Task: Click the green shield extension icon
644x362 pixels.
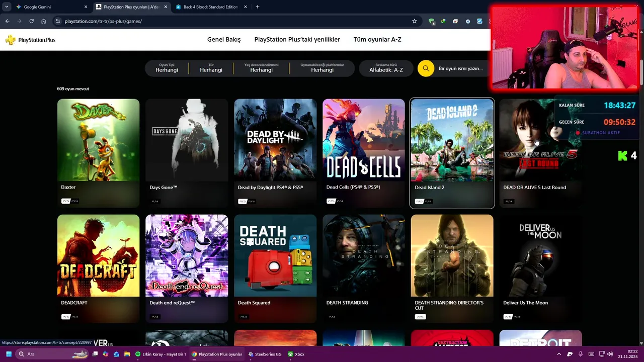Action: pyautogui.click(x=431, y=21)
